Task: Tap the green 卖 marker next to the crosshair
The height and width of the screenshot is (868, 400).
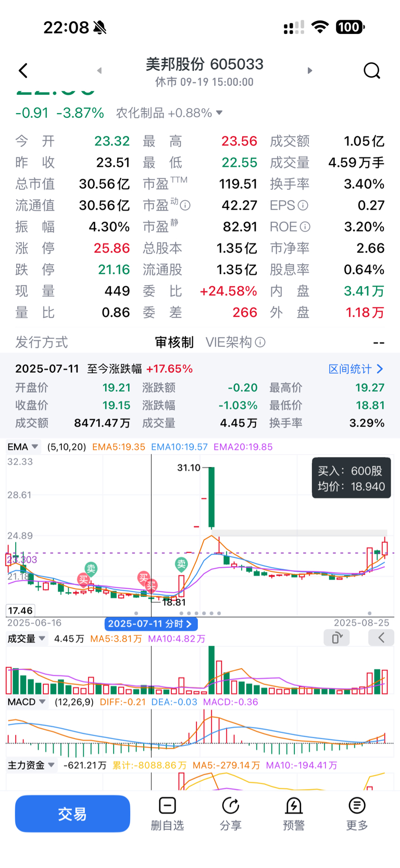Action: [x=181, y=564]
